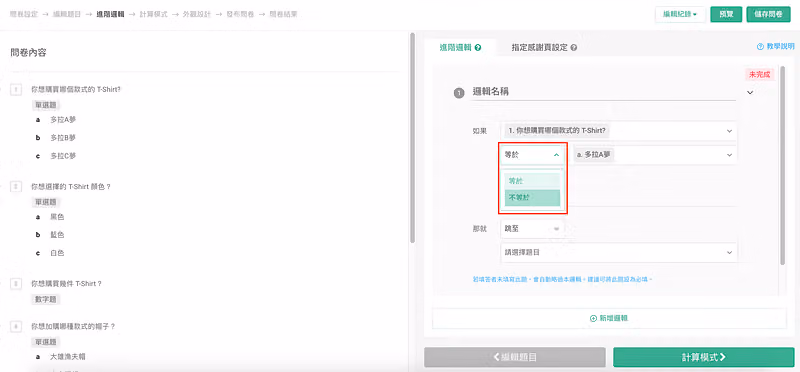Click question number 1 box icon

click(x=16, y=90)
